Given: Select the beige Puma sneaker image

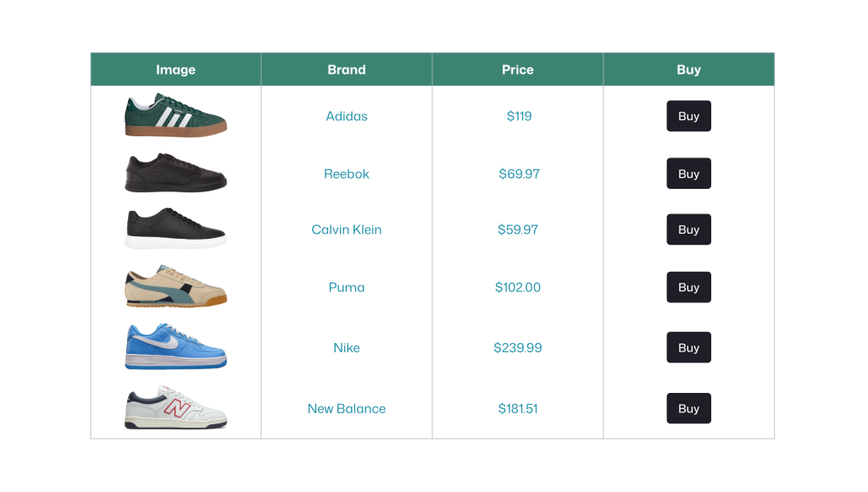Looking at the screenshot, I should 175,287.
